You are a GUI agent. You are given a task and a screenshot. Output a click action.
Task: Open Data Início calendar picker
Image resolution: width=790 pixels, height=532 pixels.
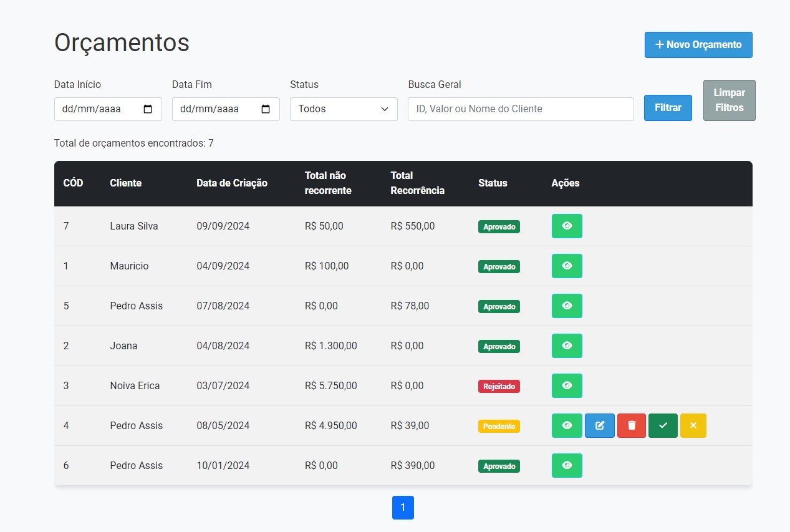point(148,109)
